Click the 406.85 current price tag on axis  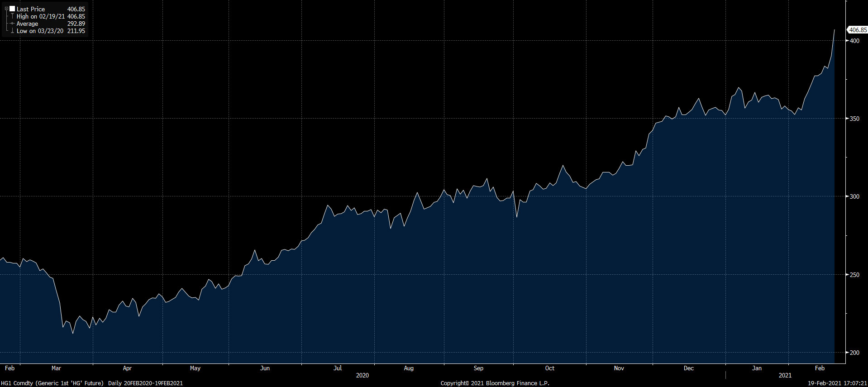tap(857, 30)
